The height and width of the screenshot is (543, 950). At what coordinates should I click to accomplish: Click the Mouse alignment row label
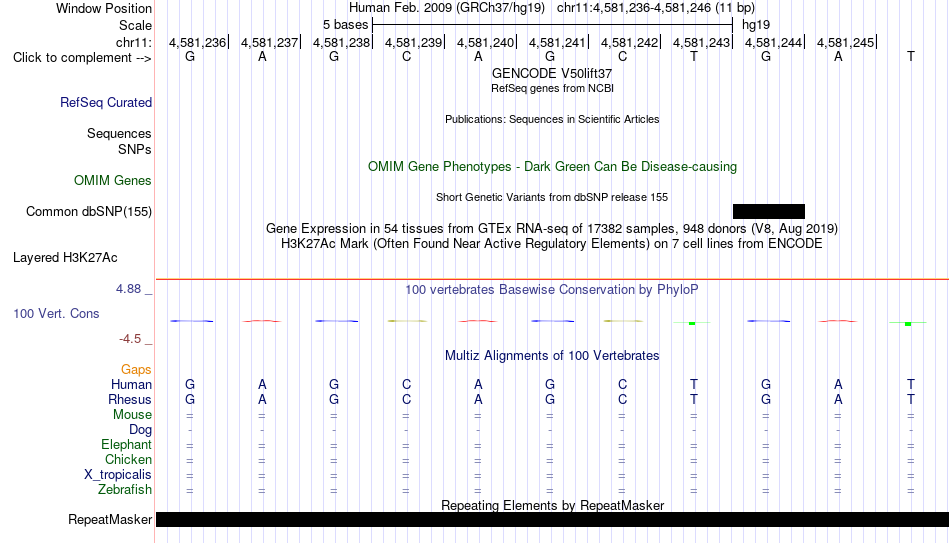coord(132,415)
